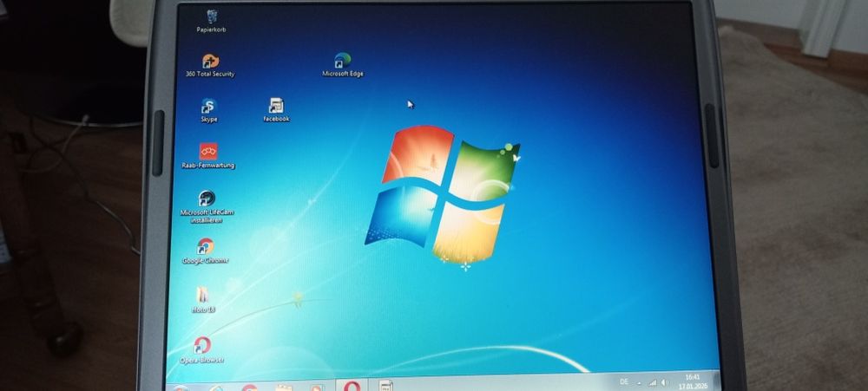The image size is (868, 391).
Task: Select the Opera-Browser desktop shortcut
Action: pyautogui.click(x=202, y=350)
